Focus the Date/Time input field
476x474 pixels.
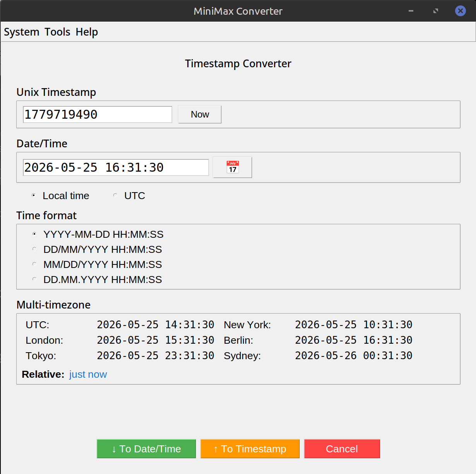click(x=116, y=167)
